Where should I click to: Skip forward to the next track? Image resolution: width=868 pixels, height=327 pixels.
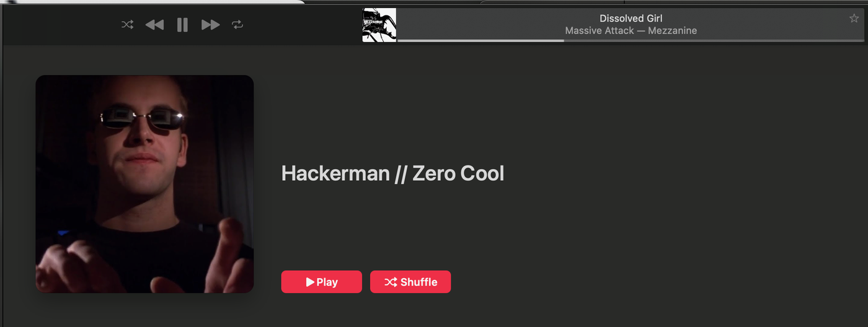tap(210, 25)
